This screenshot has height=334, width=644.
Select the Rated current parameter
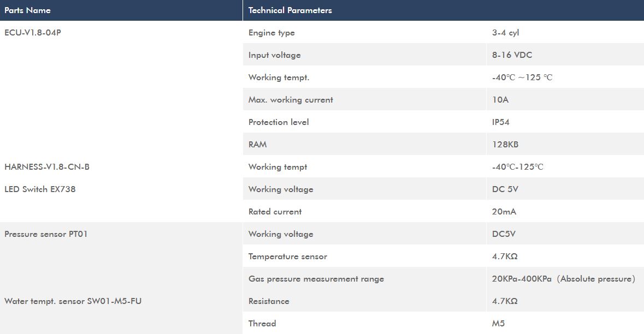(x=275, y=212)
